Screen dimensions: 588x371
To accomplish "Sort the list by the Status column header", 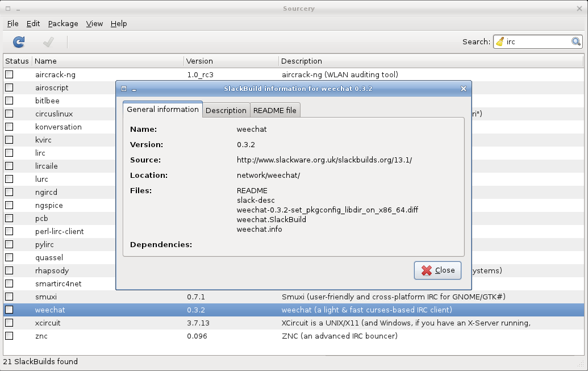I will [x=17, y=61].
